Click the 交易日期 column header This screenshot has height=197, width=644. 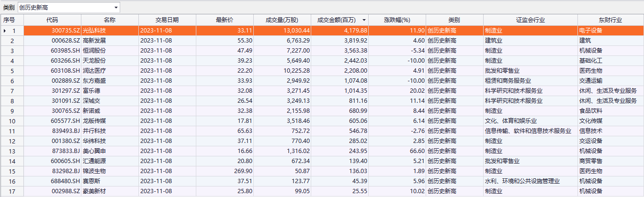(x=167, y=20)
